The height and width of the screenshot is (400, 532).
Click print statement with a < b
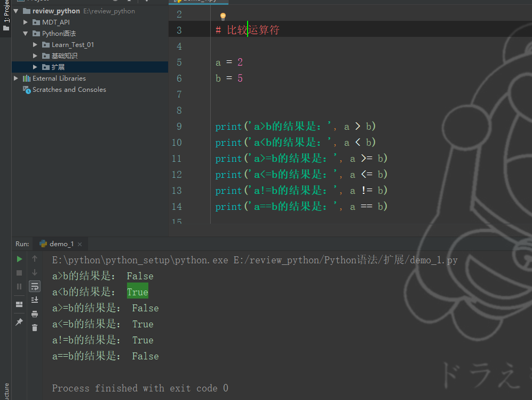(x=296, y=143)
